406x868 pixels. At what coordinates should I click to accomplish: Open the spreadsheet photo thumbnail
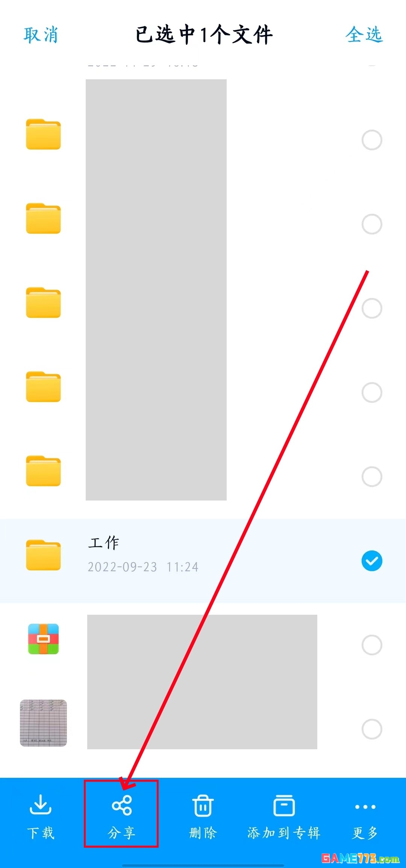click(x=43, y=723)
